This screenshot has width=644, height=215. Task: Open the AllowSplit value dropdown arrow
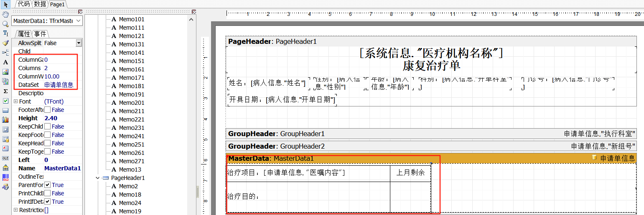pyautogui.click(x=79, y=43)
